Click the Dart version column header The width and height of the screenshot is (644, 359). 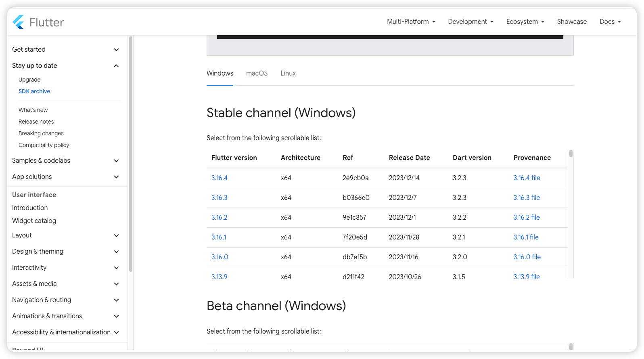(x=472, y=157)
